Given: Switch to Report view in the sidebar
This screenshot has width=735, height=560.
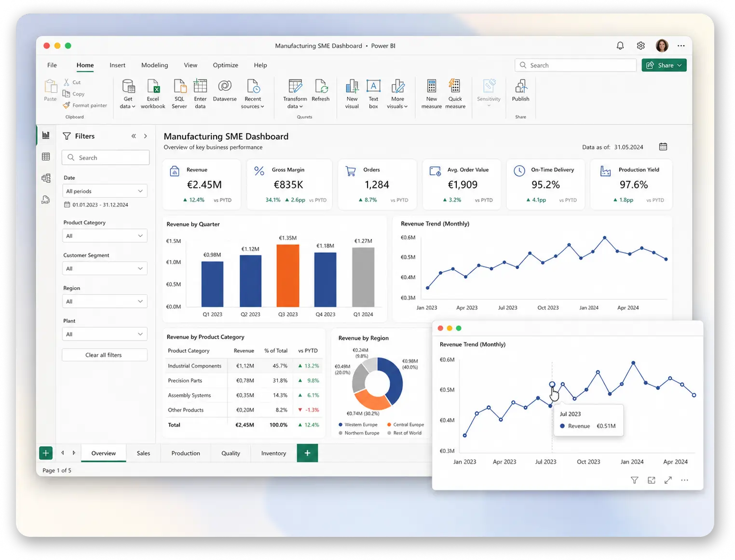Looking at the screenshot, I should tap(46, 135).
